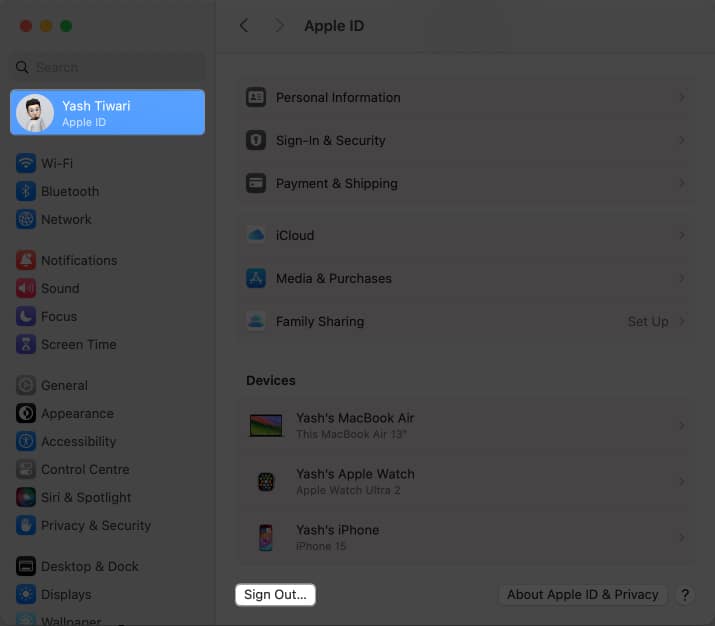Click the 'iPhone 15' subtitle text

coord(321,546)
